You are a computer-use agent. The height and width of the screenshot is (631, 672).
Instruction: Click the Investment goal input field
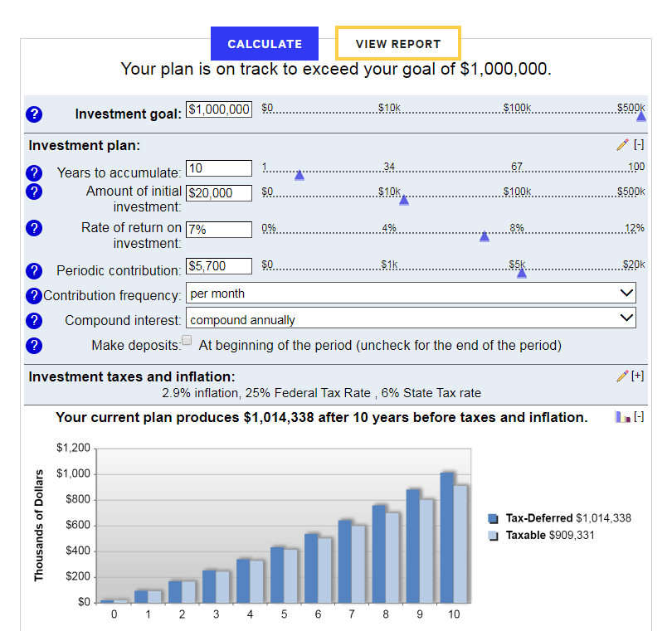coord(219,109)
